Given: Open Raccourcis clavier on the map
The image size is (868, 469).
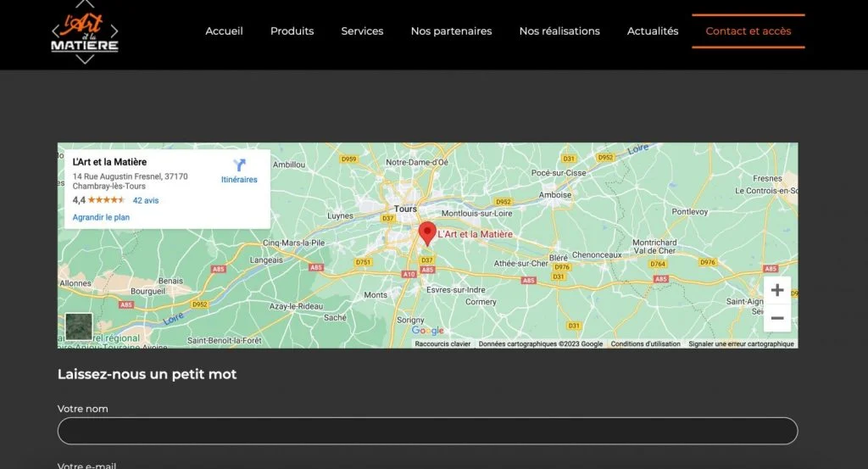Looking at the screenshot, I should 442,343.
